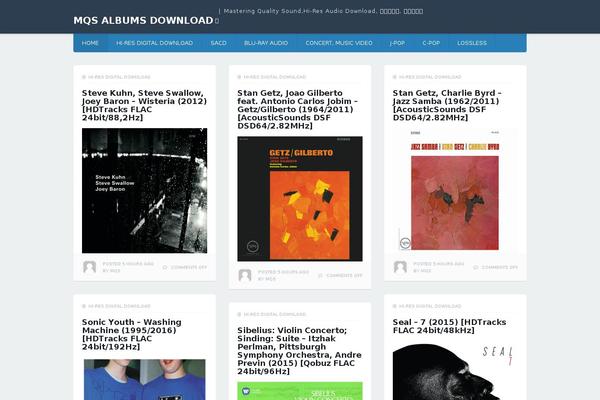Screen dimensions: 600x400
Task: Open the SACD menu item
Action: coord(218,43)
